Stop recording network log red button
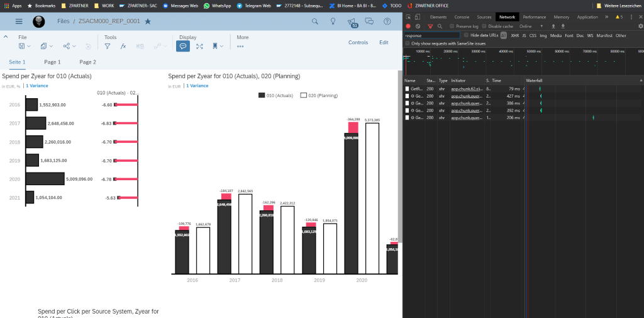The image size is (644, 318). tap(408, 26)
